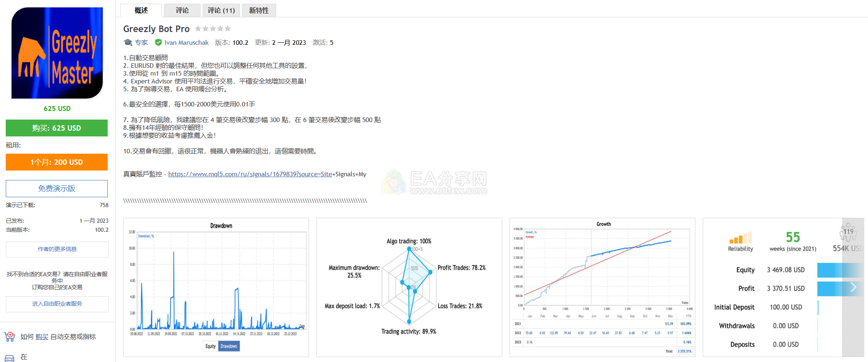The height and width of the screenshot is (362, 868).
Task: Open the 新特性 tab
Action: pos(259,10)
